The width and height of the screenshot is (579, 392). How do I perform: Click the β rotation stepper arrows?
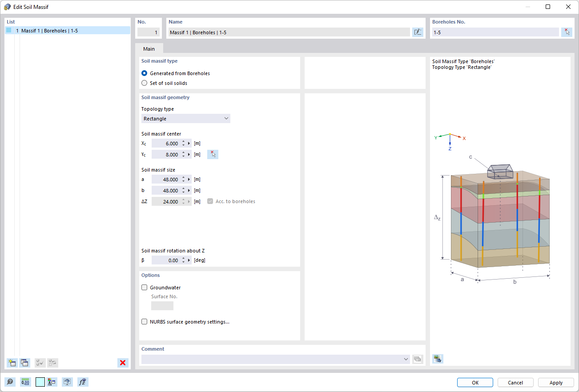(x=183, y=260)
